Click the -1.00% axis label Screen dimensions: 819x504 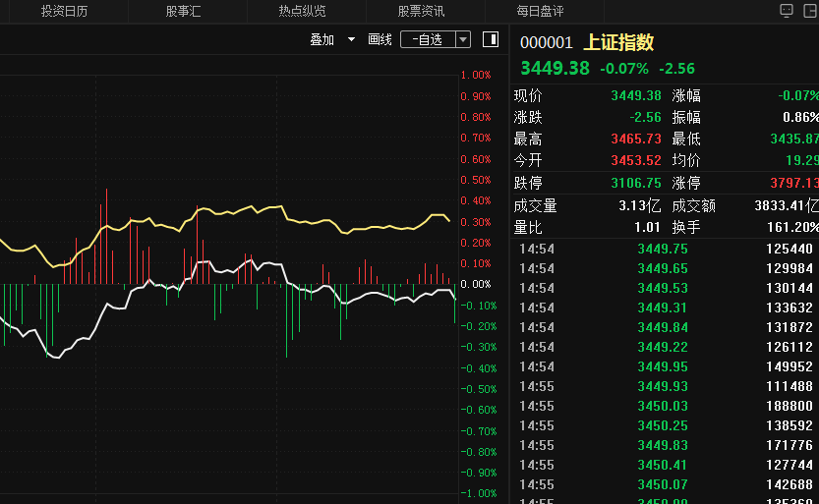tap(478, 493)
